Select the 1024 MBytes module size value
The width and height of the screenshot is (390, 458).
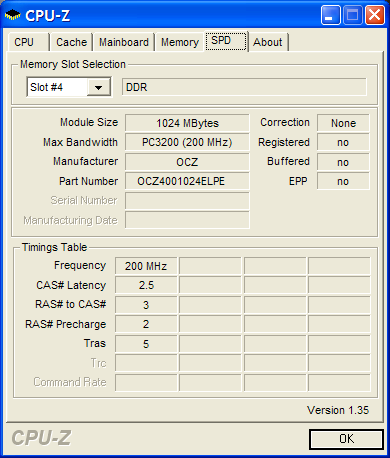pos(187,123)
